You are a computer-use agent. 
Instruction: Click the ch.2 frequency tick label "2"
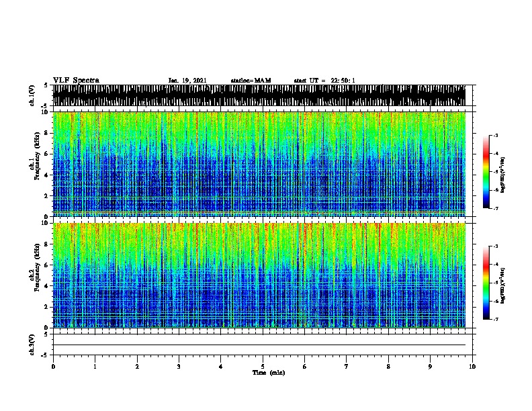[47, 307]
